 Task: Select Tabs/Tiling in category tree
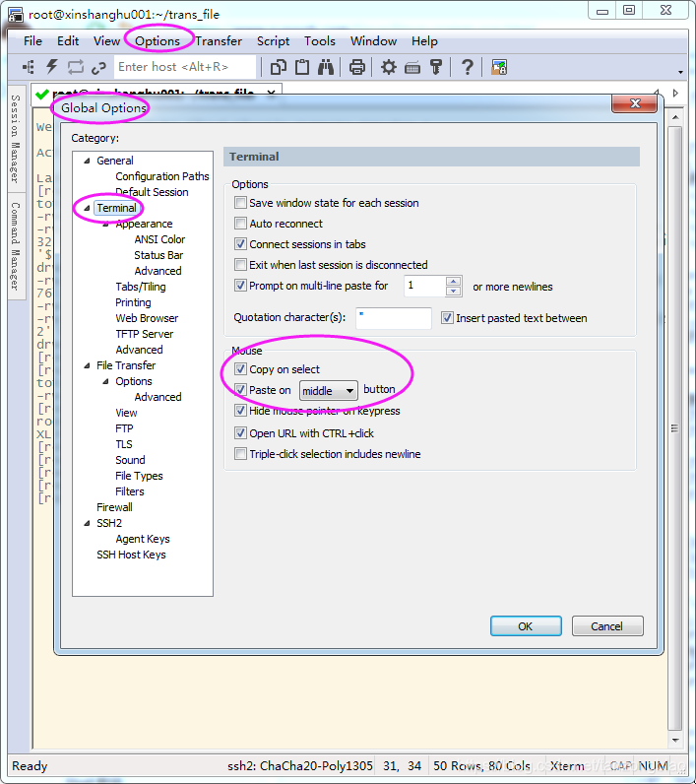point(141,287)
